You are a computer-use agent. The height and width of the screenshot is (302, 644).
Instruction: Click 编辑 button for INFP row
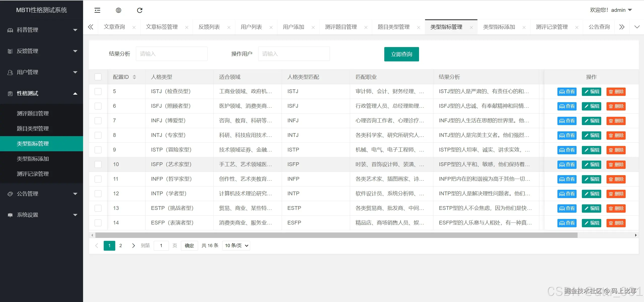tap(591, 179)
